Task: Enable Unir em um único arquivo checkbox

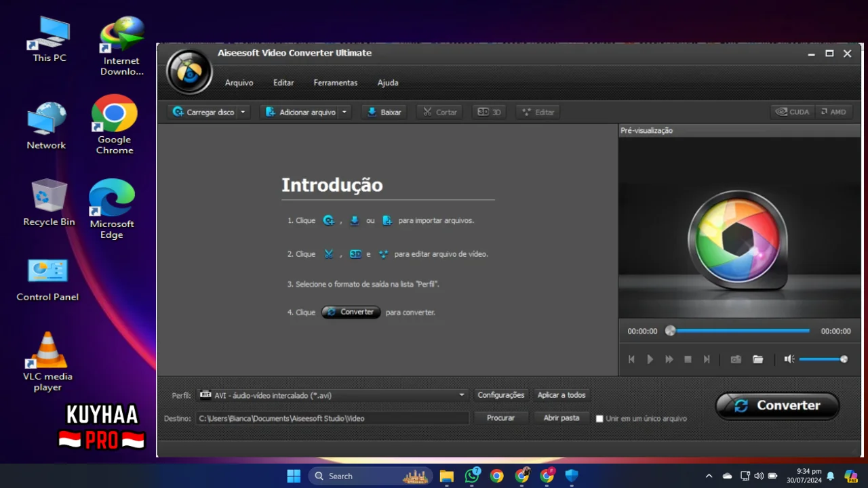Action: [x=599, y=419]
